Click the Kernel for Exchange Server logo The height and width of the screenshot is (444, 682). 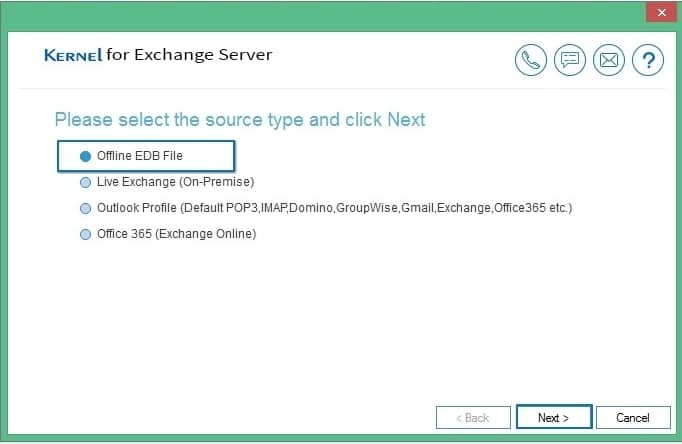158,55
